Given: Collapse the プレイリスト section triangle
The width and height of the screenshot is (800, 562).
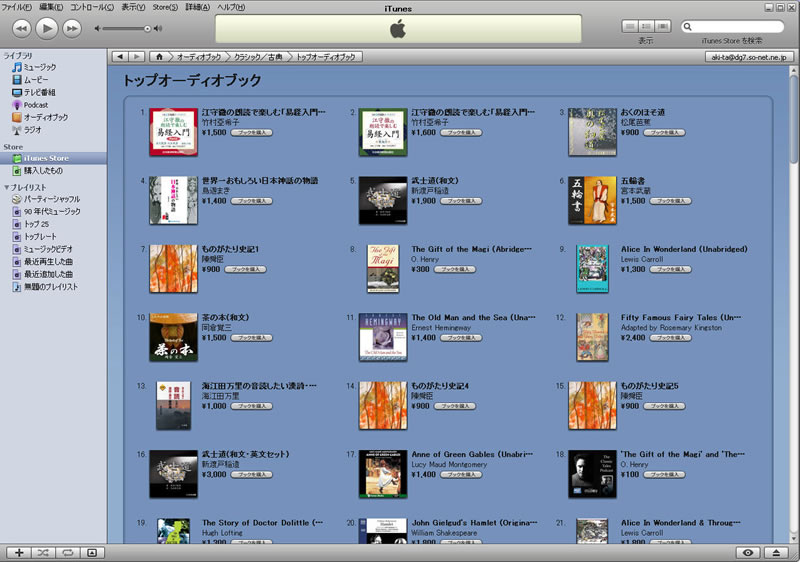Looking at the screenshot, I should pyautogui.click(x=6, y=187).
